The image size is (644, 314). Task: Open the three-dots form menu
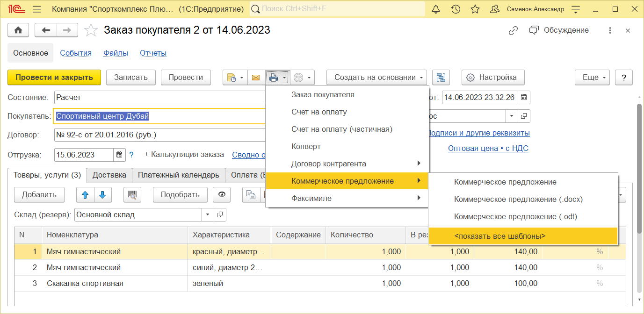[610, 30]
